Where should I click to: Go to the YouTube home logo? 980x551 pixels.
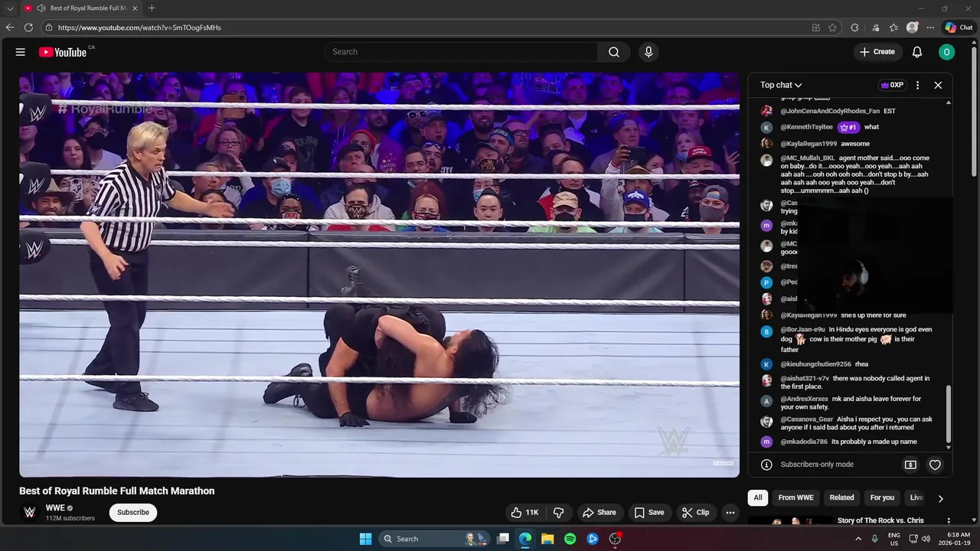63,52
